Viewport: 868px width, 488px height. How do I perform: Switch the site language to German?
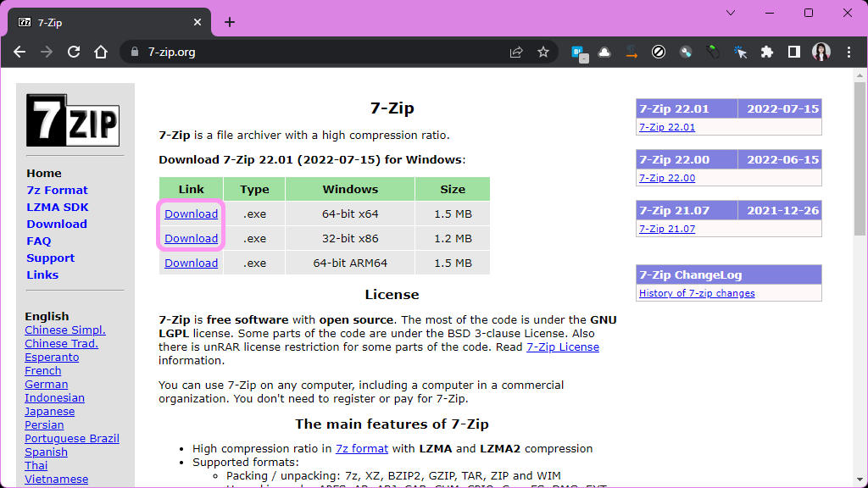click(46, 384)
